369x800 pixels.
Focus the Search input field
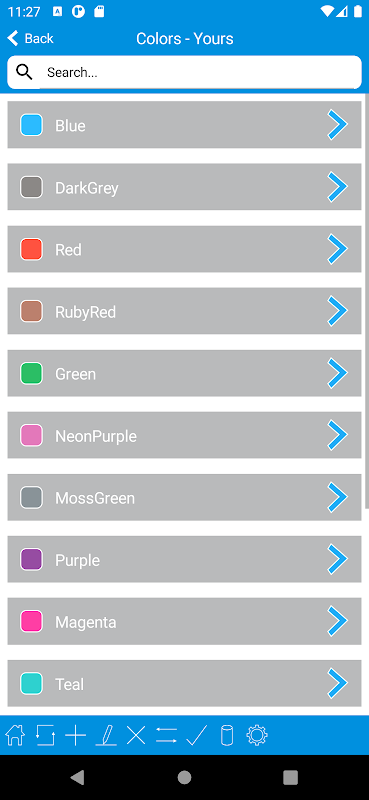[x=184, y=72]
